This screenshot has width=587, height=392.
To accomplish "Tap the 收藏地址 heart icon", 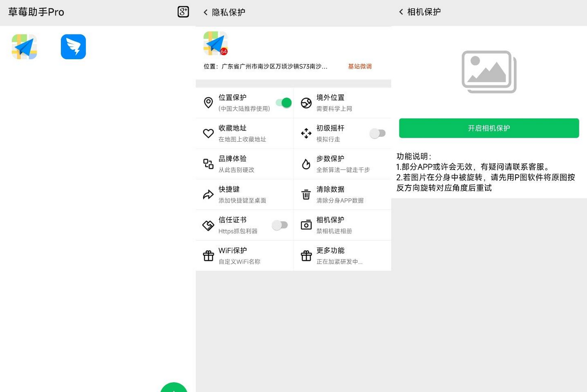I will pyautogui.click(x=208, y=133).
